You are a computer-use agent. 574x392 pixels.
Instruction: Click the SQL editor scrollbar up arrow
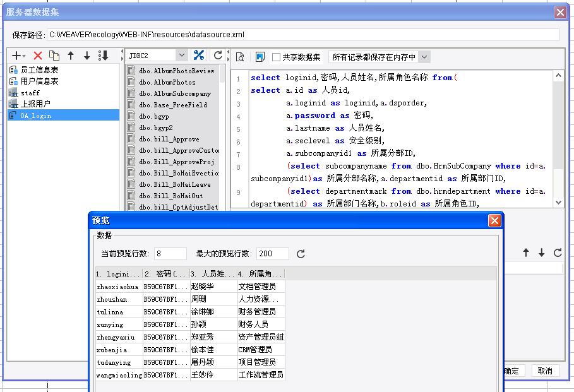pyautogui.click(x=558, y=75)
